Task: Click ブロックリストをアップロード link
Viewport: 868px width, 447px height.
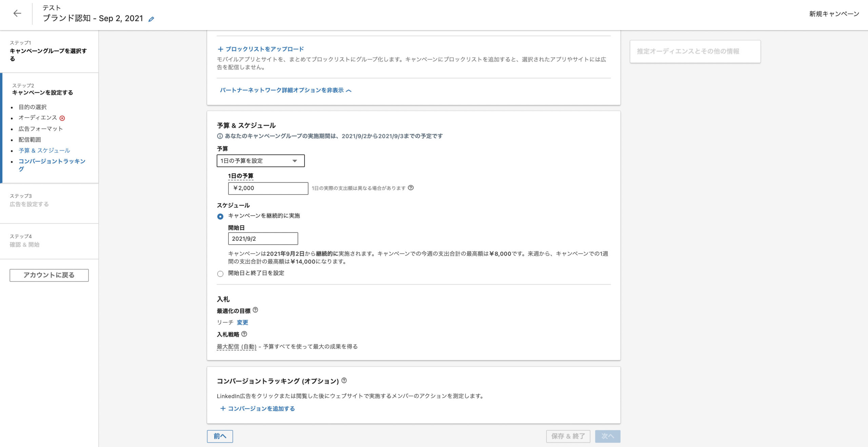Action: (x=261, y=49)
